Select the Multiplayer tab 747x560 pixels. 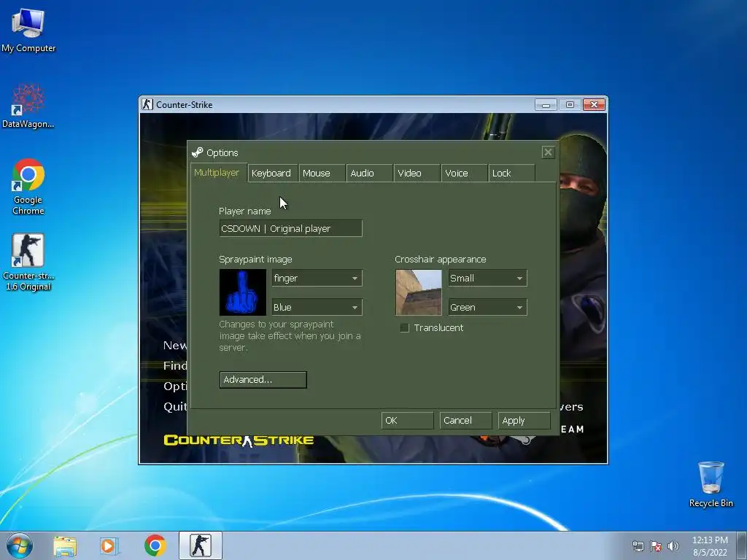point(218,172)
